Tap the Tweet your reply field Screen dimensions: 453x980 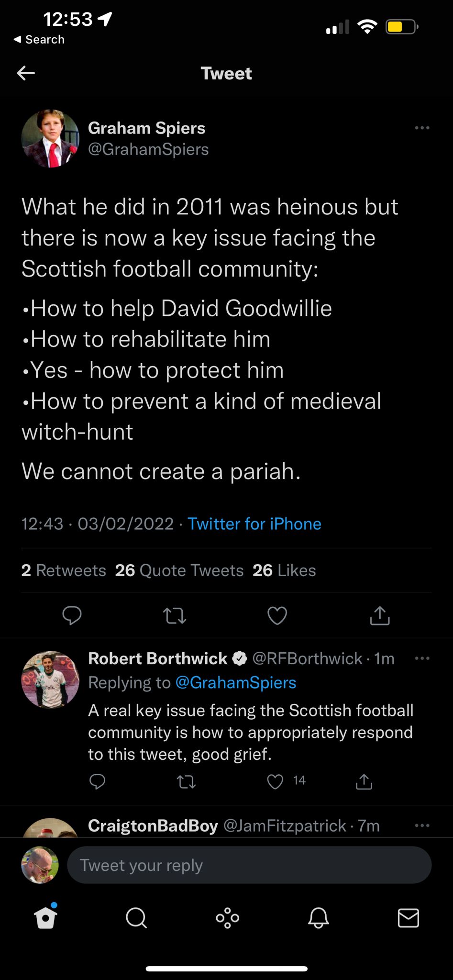tap(249, 865)
